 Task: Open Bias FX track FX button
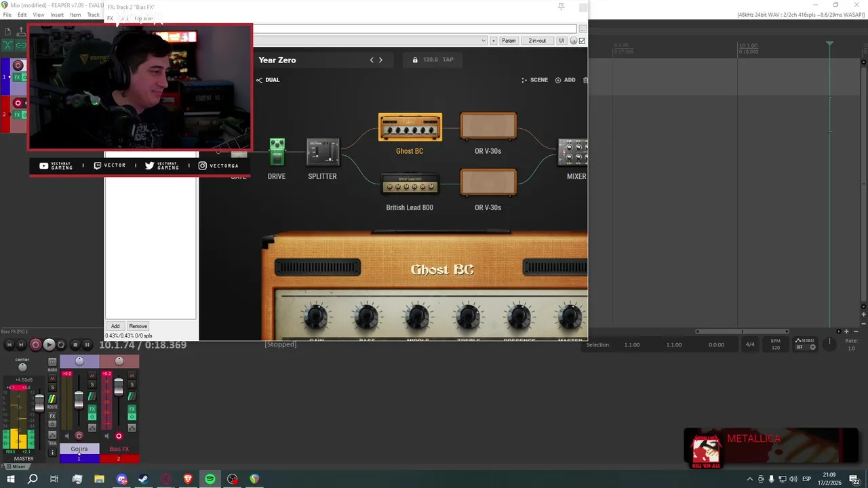point(132,409)
